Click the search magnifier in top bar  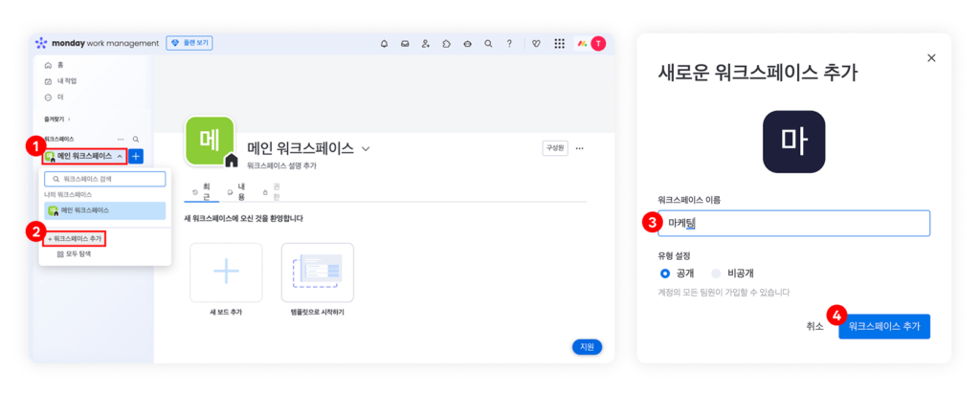pos(488,43)
